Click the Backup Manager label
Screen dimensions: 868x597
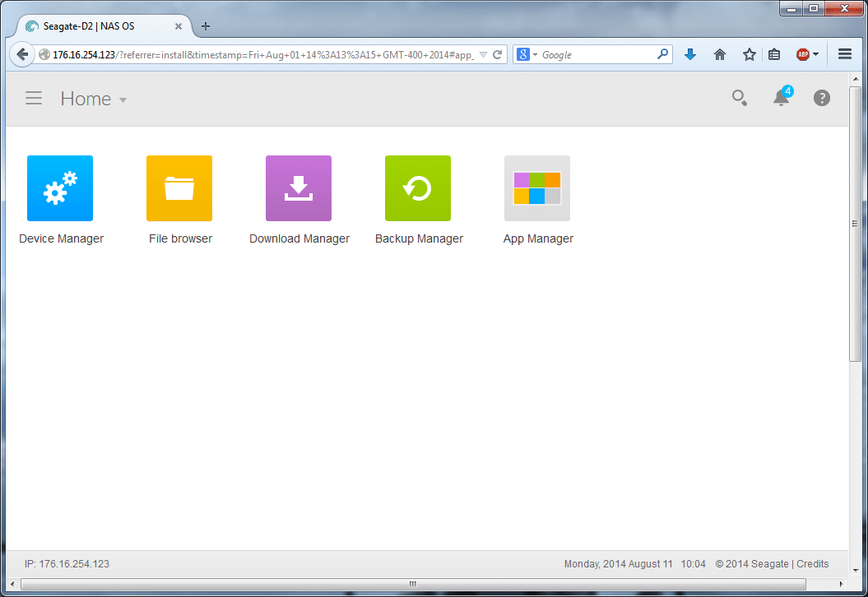coord(419,238)
